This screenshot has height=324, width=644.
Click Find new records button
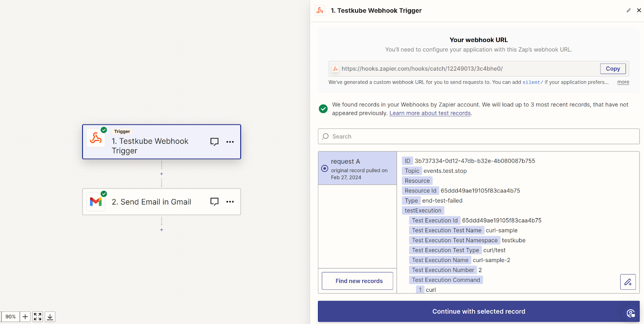[x=357, y=281]
